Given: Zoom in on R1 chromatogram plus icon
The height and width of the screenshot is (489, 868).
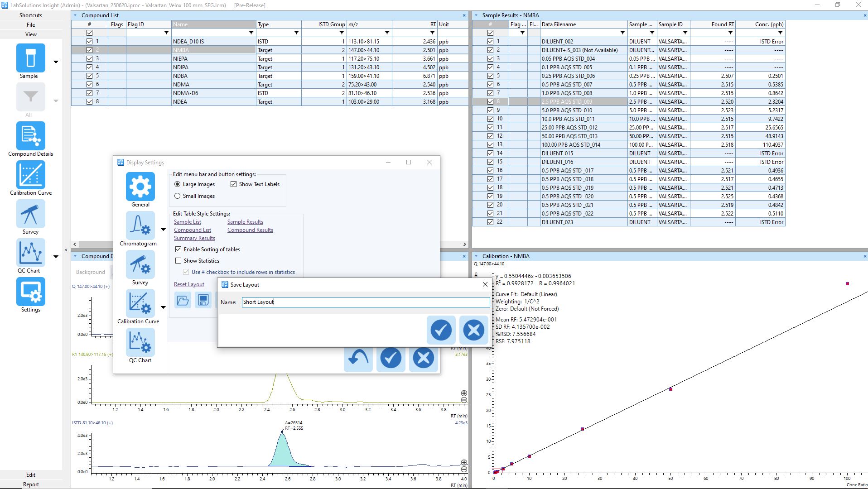Looking at the screenshot, I should 464,393.
